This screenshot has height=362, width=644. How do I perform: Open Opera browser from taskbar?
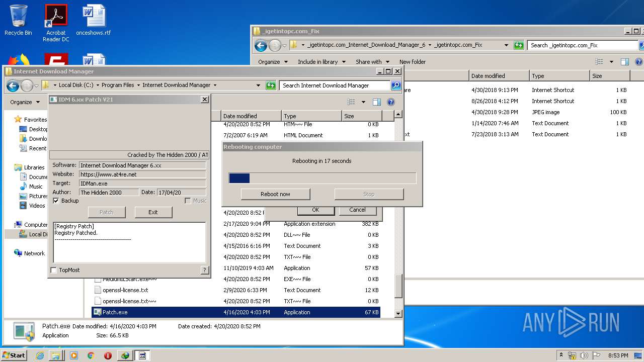click(x=108, y=355)
